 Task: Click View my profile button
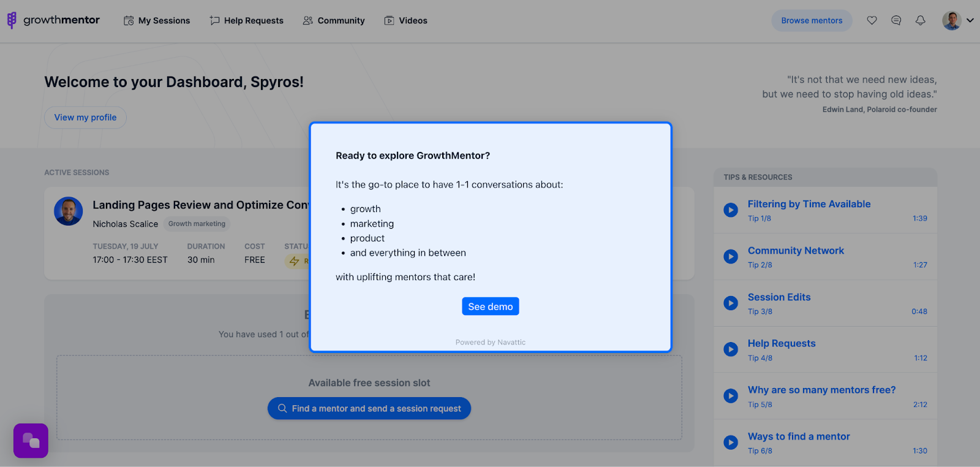click(85, 118)
